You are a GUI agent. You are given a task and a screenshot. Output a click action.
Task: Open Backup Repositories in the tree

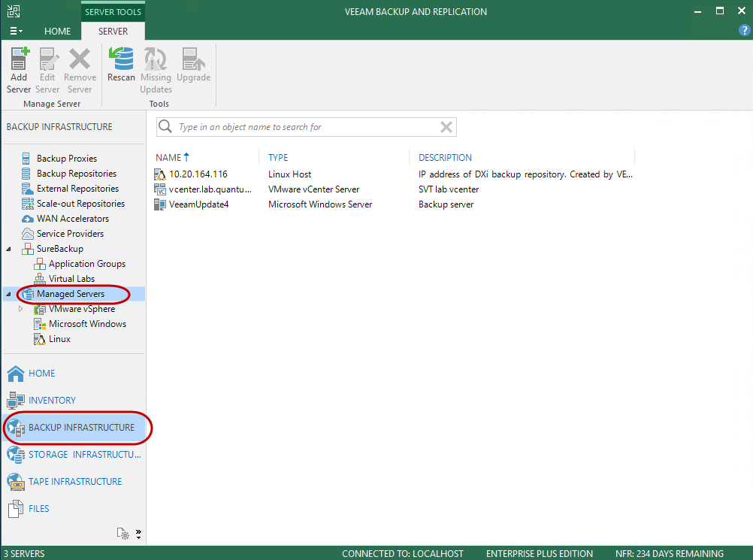[77, 174]
